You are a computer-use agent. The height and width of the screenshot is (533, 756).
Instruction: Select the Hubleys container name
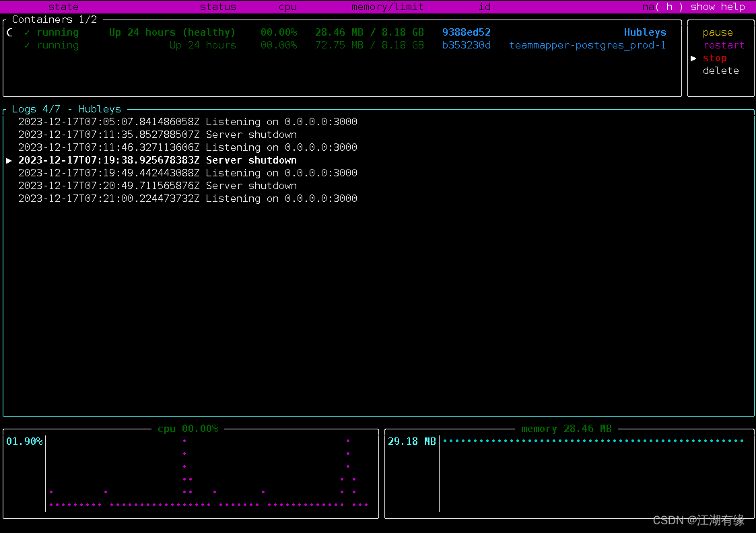click(645, 32)
